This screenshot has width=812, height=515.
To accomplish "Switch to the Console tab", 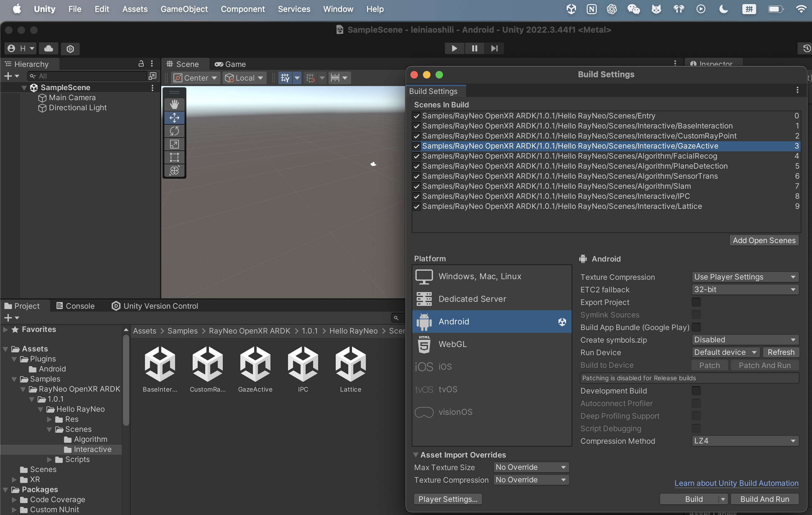I will click(75, 306).
